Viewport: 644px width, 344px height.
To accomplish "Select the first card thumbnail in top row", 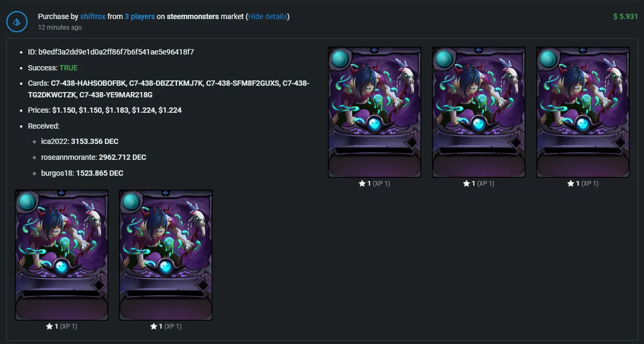I will point(374,112).
